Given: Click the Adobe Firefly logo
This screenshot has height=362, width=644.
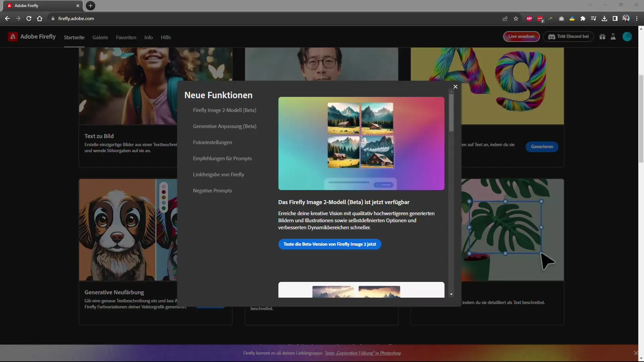Looking at the screenshot, I should (32, 37).
